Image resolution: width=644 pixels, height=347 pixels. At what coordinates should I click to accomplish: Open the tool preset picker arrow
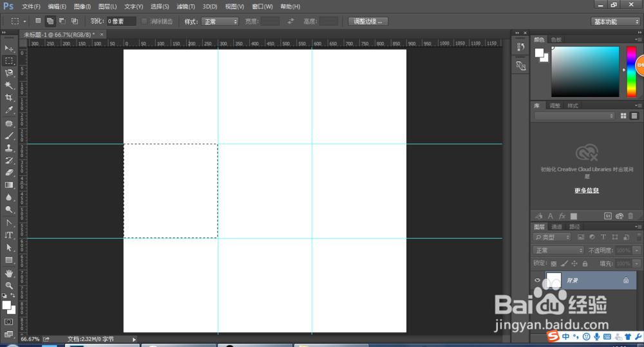click(24, 21)
